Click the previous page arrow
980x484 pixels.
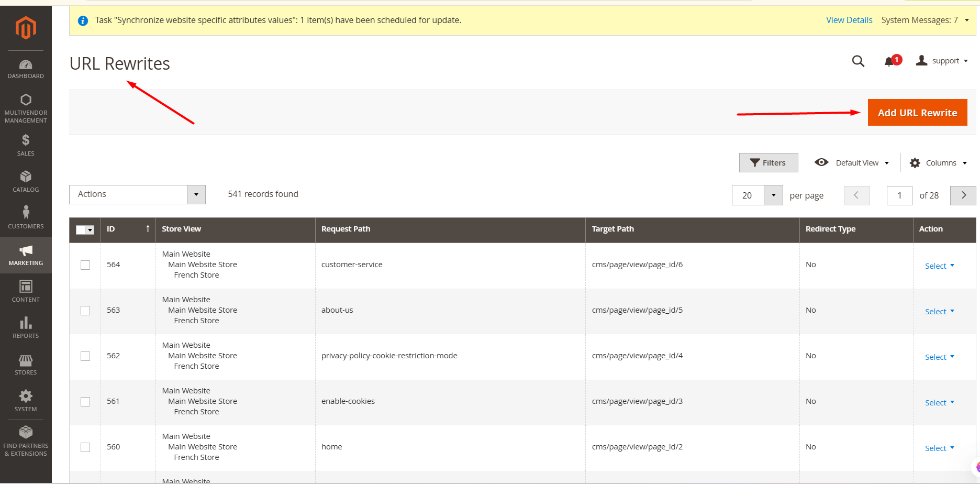pyautogui.click(x=856, y=195)
